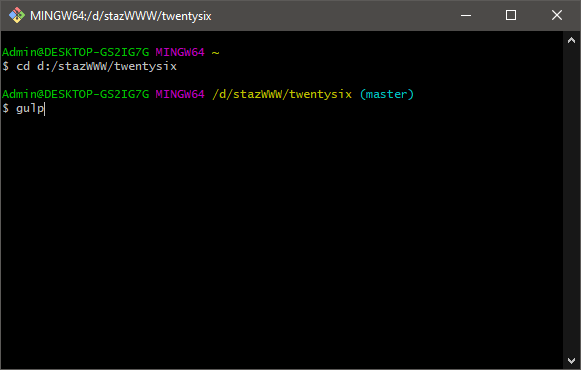
Task: Close the MINGW64 terminal window
Action: tap(557, 16)
